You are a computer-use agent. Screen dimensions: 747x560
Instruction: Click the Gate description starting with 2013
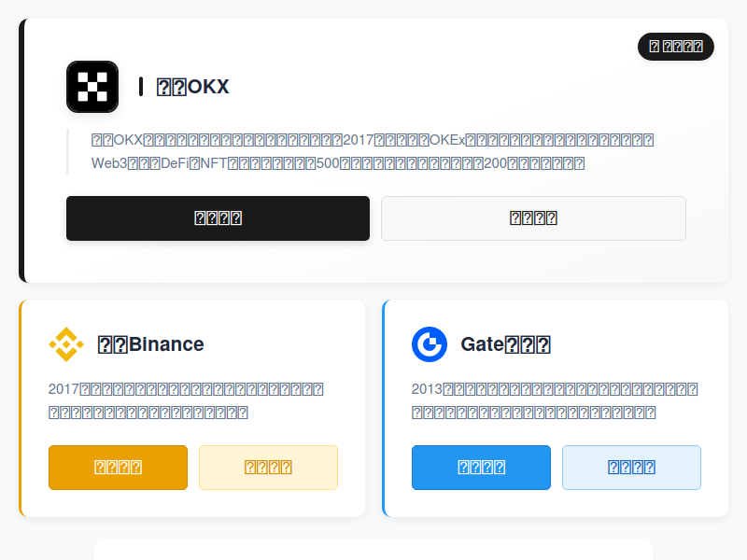(x=555, y=400)
